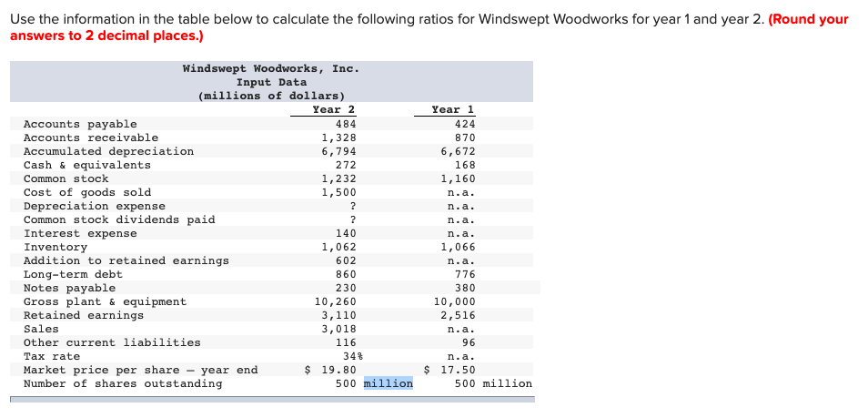The height and width of the screenshot is (418, 868).
Task: Select the "Year 2" column header
Action: (334, 109)
